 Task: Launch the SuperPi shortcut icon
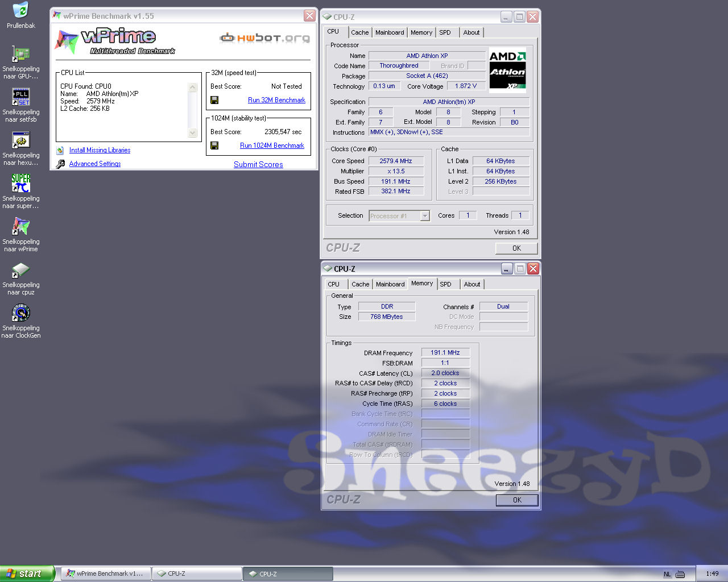pos(20,183)
